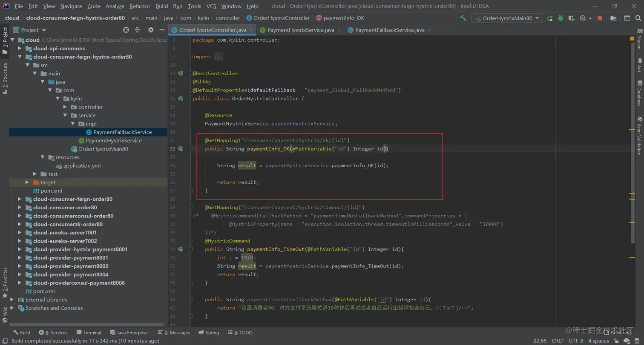Image resolution: width=644 pixels, height=345 pixels.
Task: Open the Build tool window at bottom
Action: coord(21,333)
